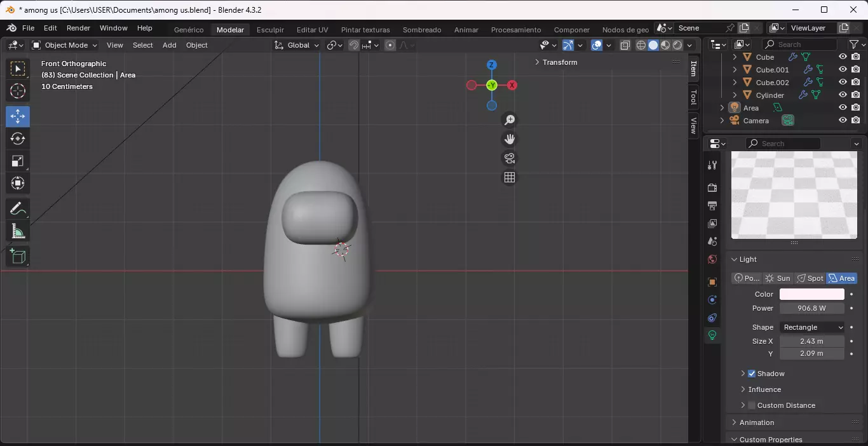
Task: Open the World properties globe icon
Action: coord(712,259)
